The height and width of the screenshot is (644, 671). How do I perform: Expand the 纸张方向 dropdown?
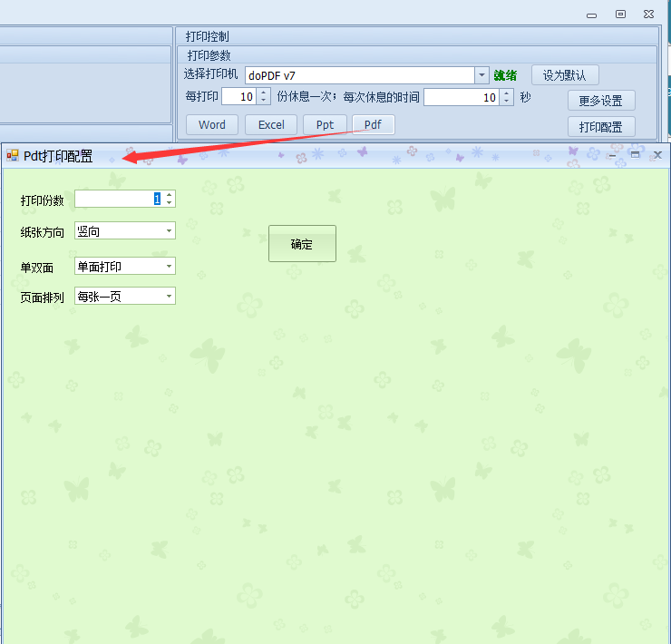169,230
